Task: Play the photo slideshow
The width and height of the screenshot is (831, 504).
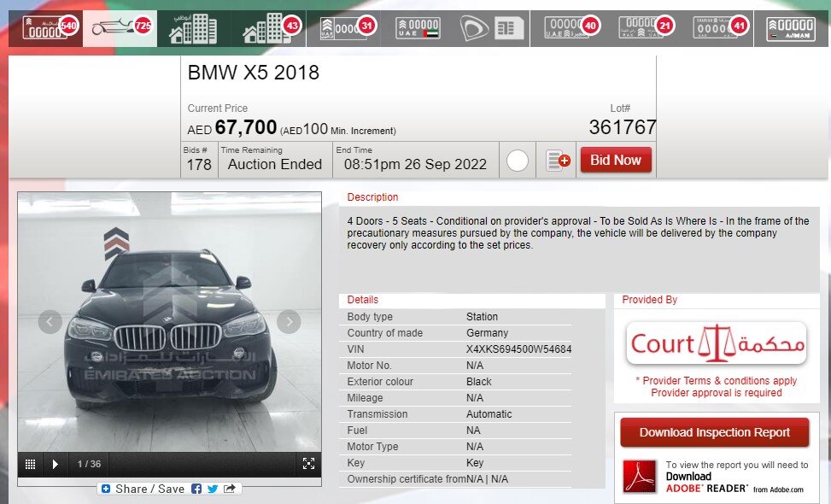Action: (x=56, y=464)
